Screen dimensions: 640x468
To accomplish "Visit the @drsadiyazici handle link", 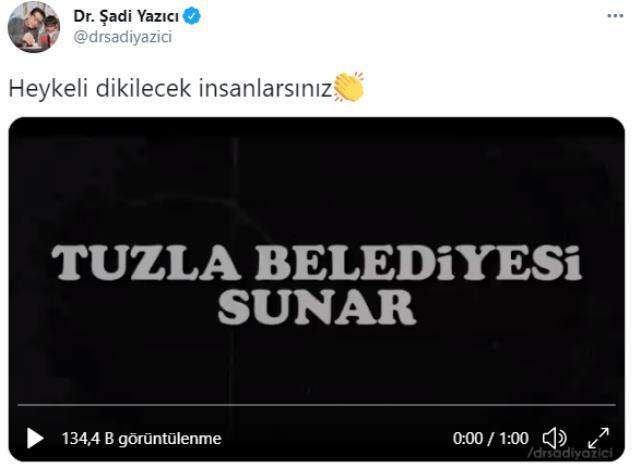I will point(123,37).
